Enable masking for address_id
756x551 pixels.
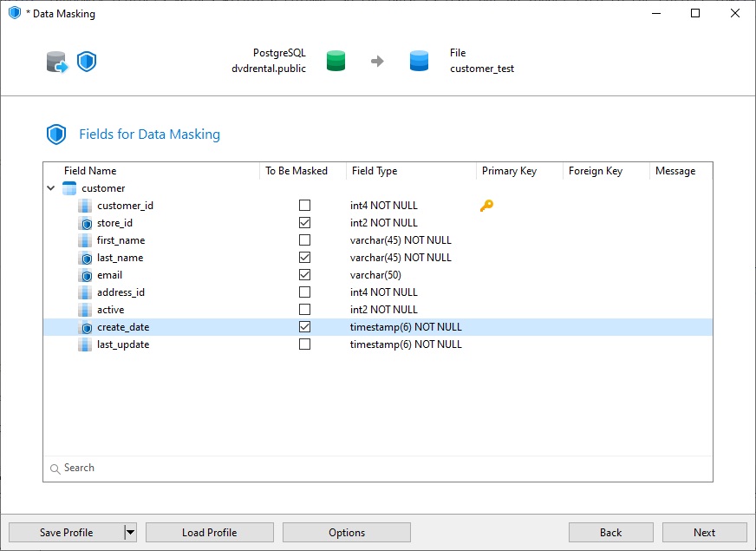click(304, 292)
